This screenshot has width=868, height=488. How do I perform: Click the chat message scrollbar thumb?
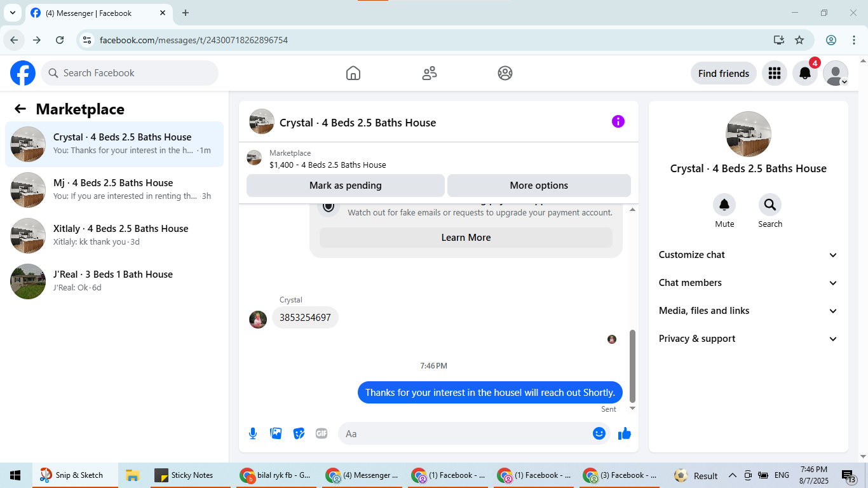[x=632, y=366]
